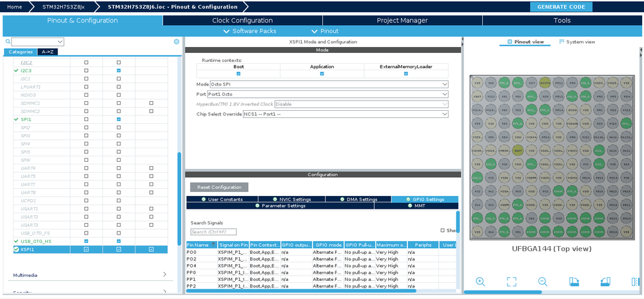This screenshot has height=299, width=644.
Task: Select the Categories tab
Action: 21,52
